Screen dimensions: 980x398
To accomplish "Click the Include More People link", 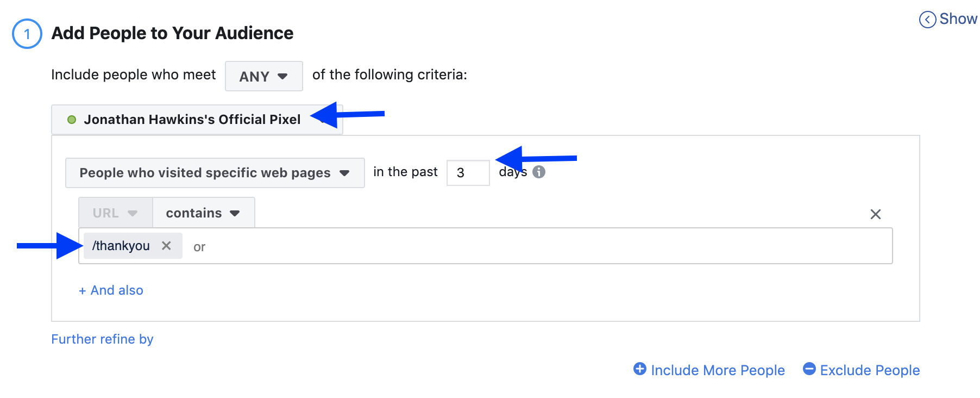I will [x=718, y=370].
